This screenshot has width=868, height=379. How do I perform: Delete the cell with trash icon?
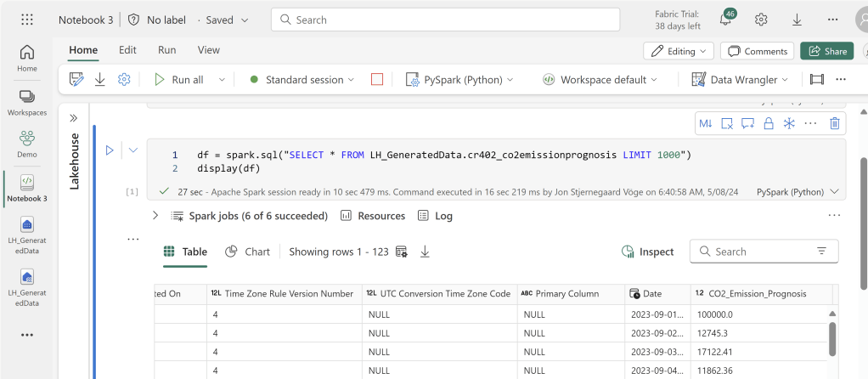834,123
